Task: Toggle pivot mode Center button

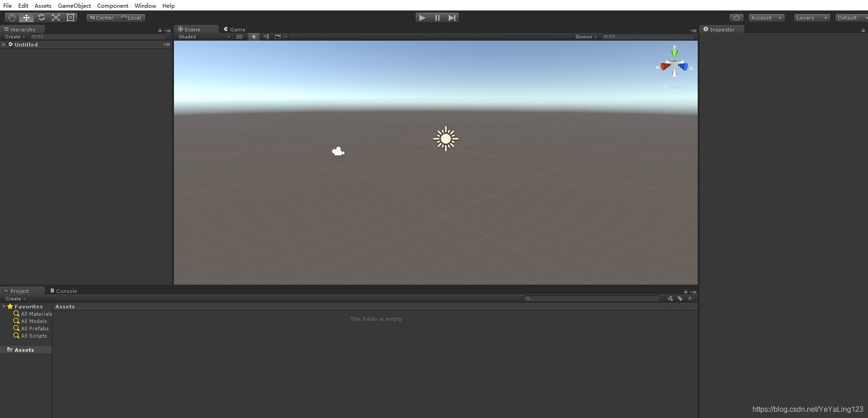Action: 102,18
